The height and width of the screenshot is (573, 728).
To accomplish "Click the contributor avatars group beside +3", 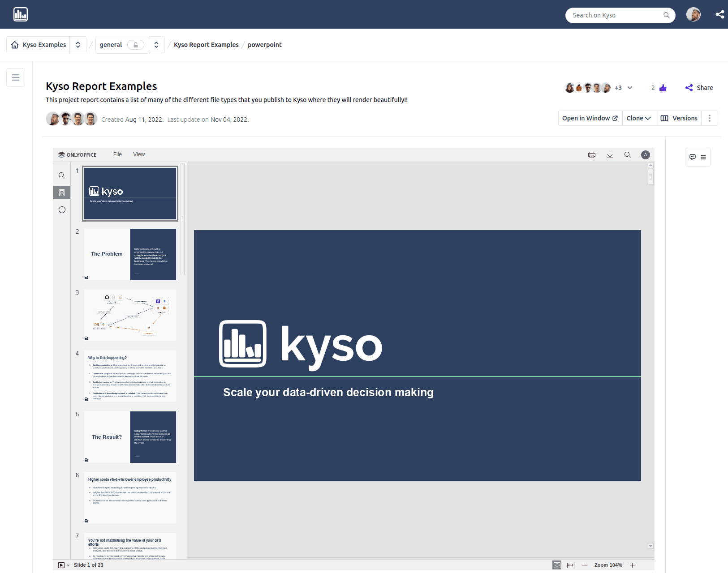I will (x=588, y=88).
